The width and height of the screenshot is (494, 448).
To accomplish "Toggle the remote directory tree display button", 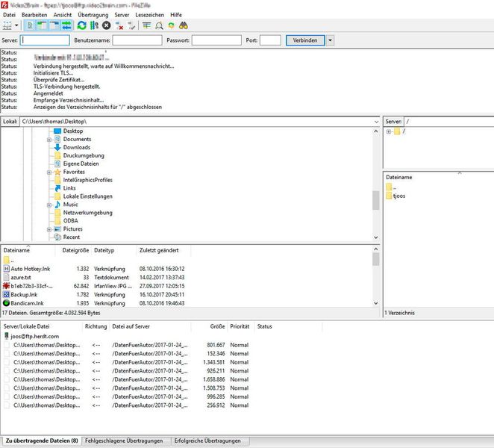I will [54, 25].
